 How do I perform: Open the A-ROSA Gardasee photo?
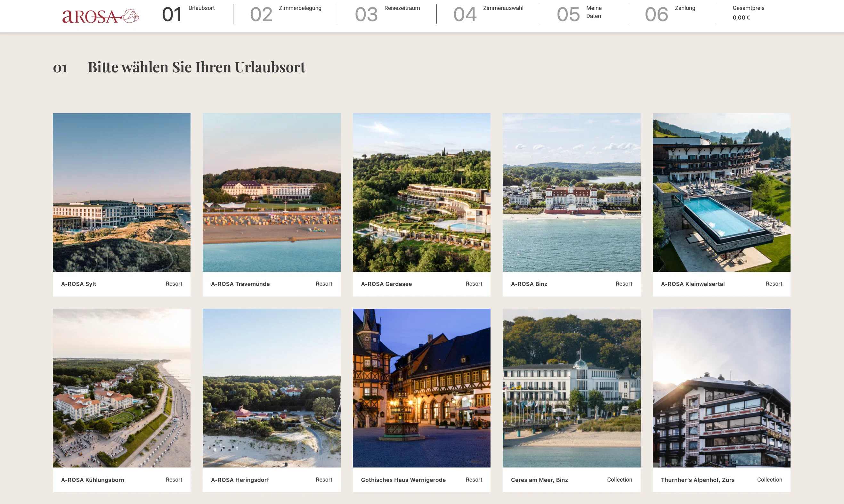[422, 192]
